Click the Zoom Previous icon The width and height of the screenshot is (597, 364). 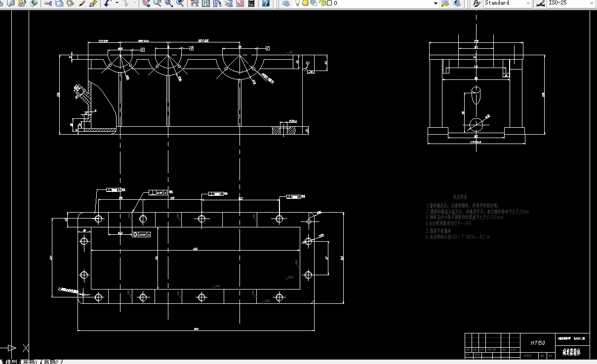click(180, 3)
